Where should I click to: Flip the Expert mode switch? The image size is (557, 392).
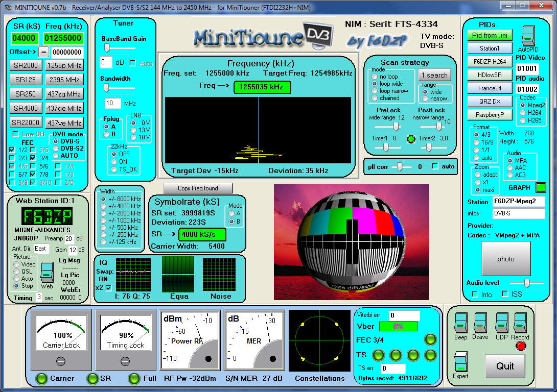(460, 361)
